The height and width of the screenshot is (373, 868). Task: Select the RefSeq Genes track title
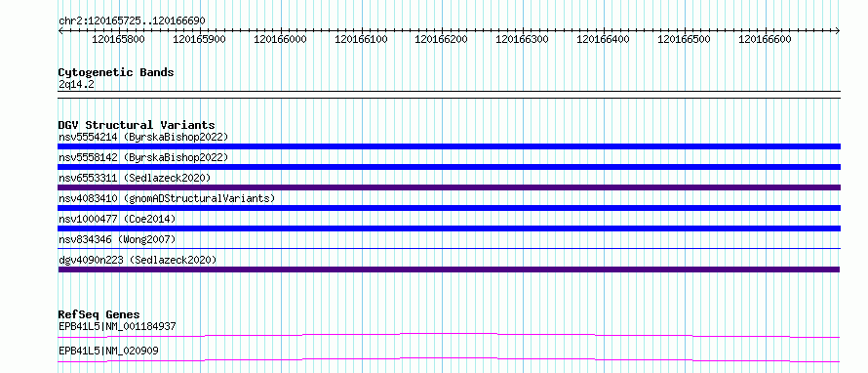99,314
